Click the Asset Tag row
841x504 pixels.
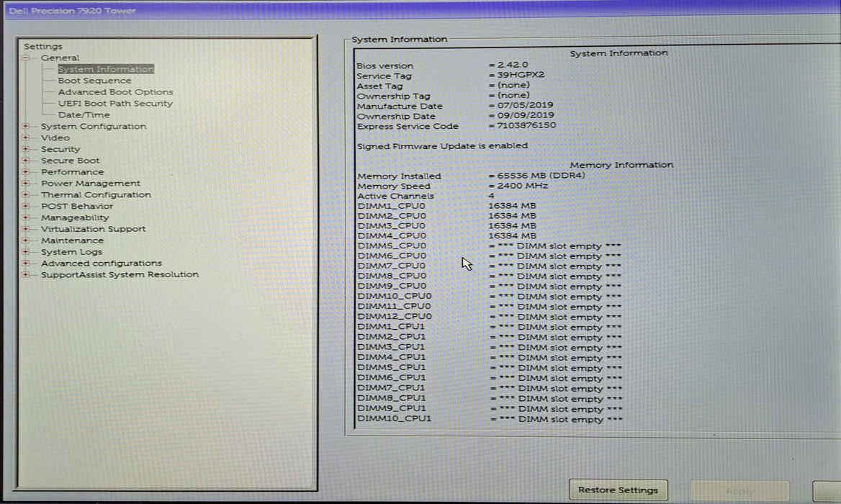(x=443, y=86)
